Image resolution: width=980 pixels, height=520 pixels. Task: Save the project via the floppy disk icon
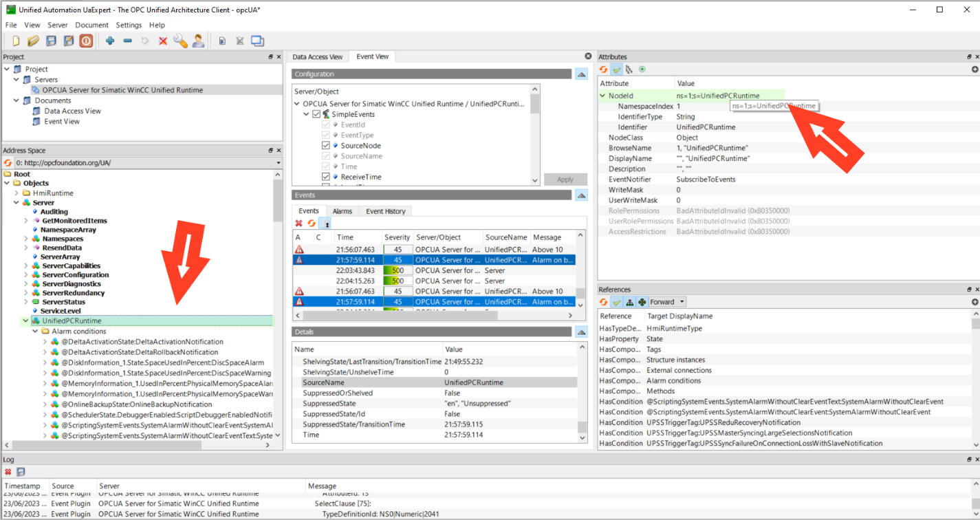tap(51, 41)
